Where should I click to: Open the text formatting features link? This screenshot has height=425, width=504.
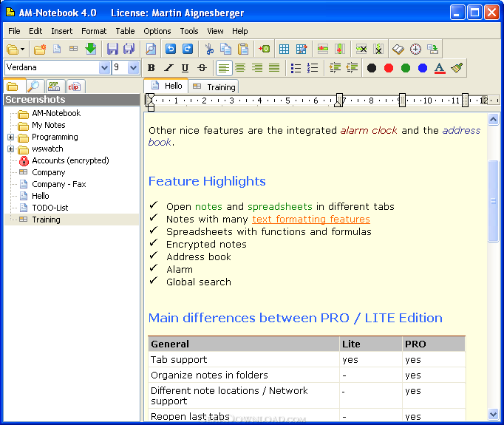[311, 220]
